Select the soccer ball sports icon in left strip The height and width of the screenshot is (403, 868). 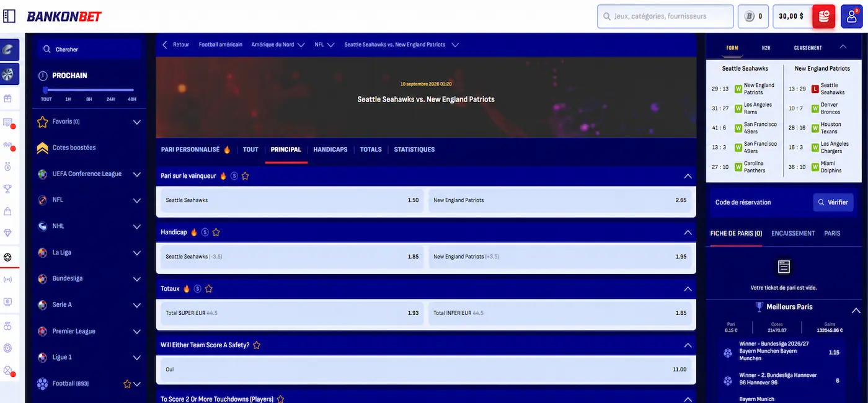(8, 257)
